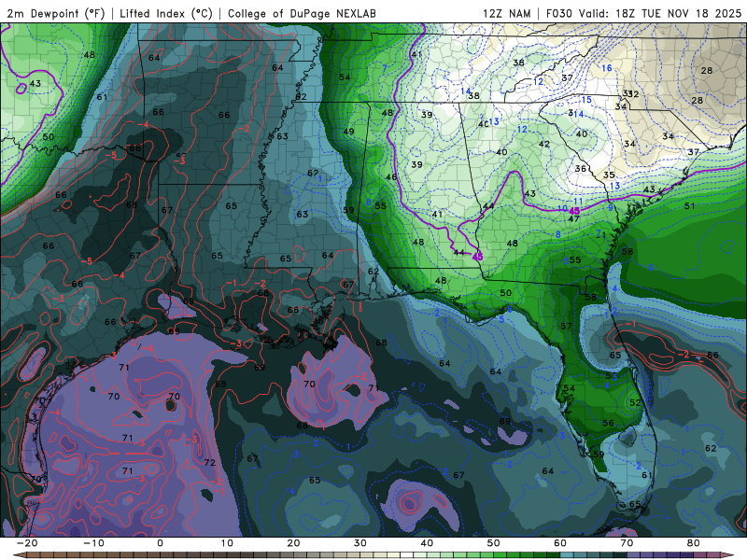Click the 51 dewpoint value over the Atlantic
747x560 pixels.
point(689,205)
